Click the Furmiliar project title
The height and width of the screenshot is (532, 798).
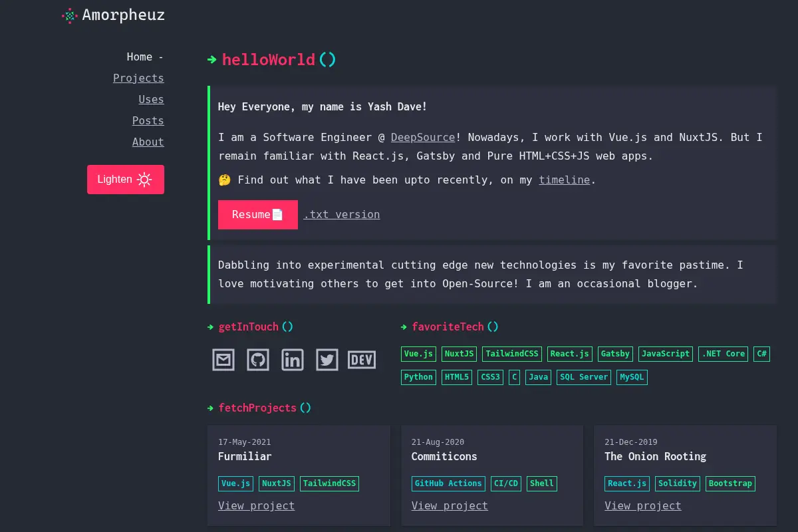click(245, 456)
